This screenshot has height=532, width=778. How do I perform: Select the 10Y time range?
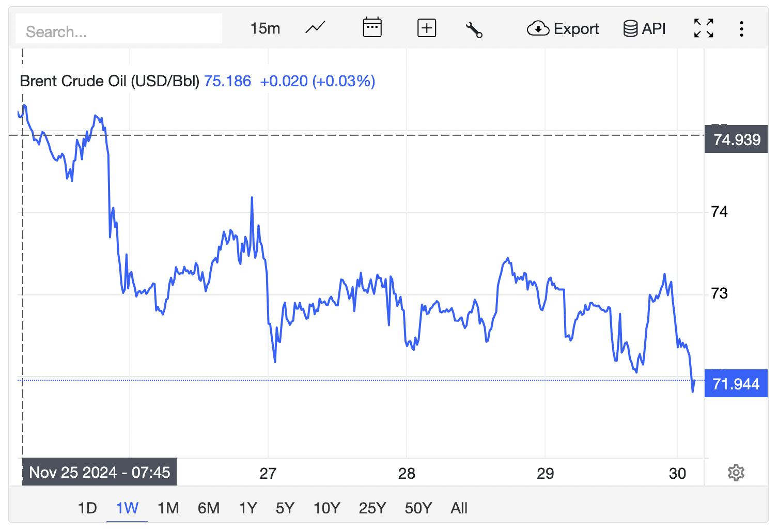pos(326,508)
